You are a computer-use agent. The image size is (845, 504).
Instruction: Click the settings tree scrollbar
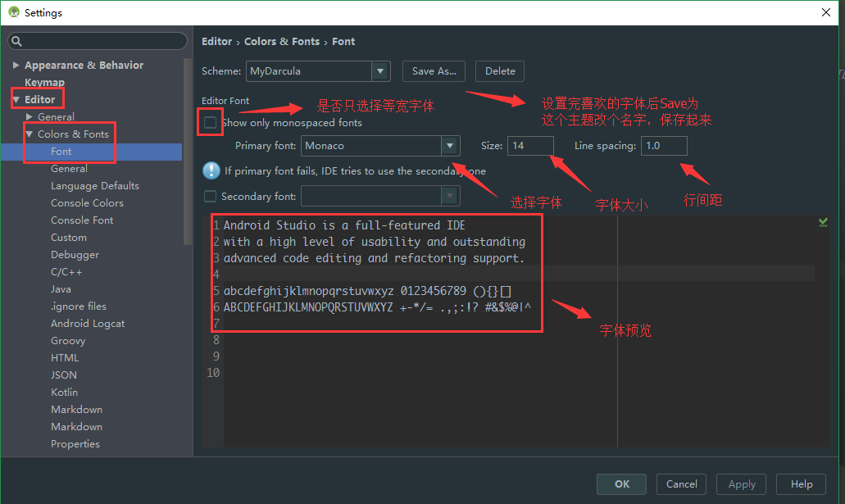point(188,151)
